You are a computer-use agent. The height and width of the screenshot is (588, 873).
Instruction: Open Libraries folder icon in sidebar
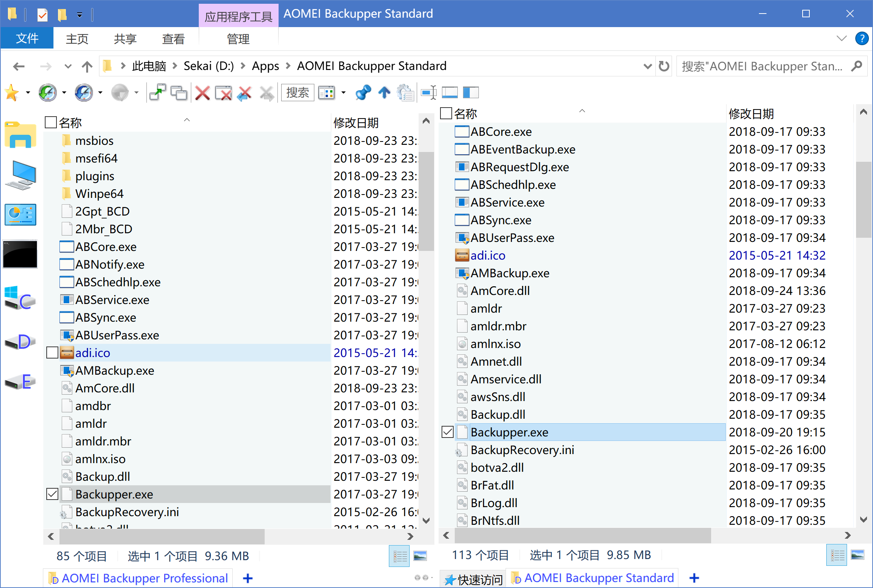(x=20, y=135)
